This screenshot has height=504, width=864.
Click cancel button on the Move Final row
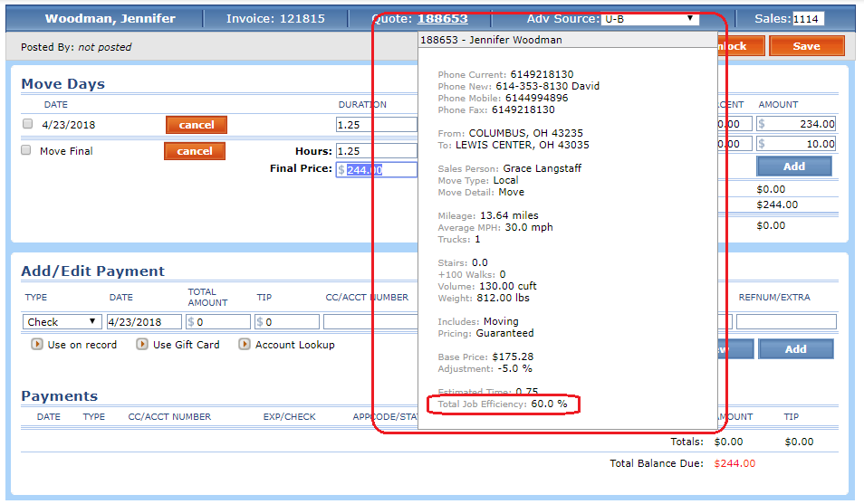(194, 151)
